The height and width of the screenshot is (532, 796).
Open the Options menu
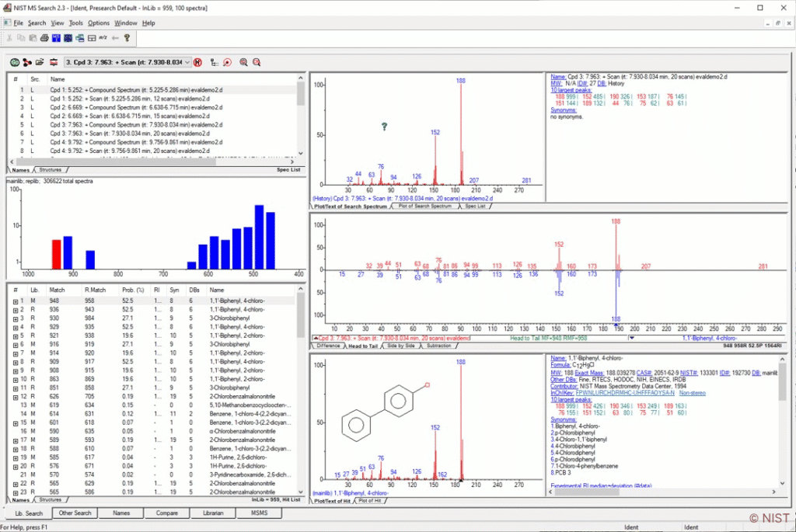(x=99, y=23)
